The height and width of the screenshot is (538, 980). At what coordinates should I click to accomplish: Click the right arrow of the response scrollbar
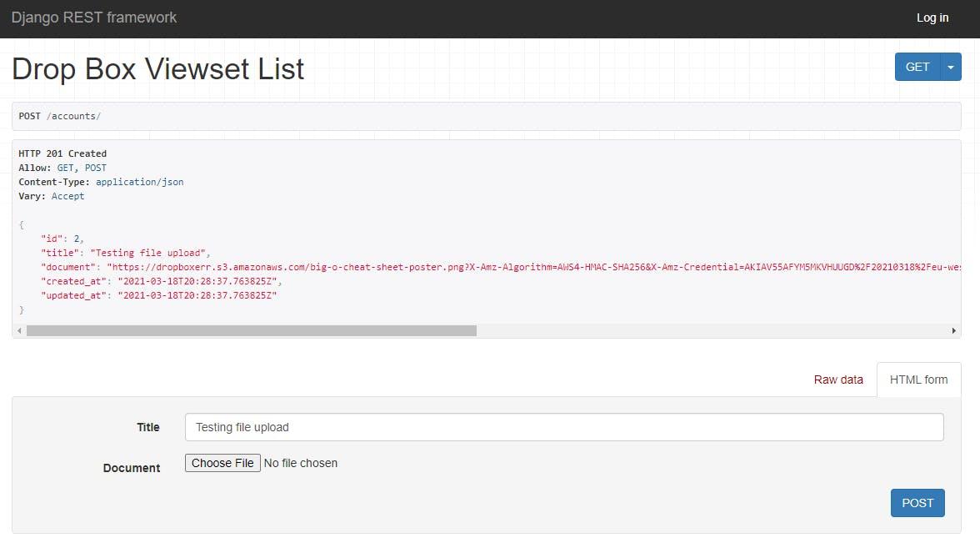(x=954, y=330)
